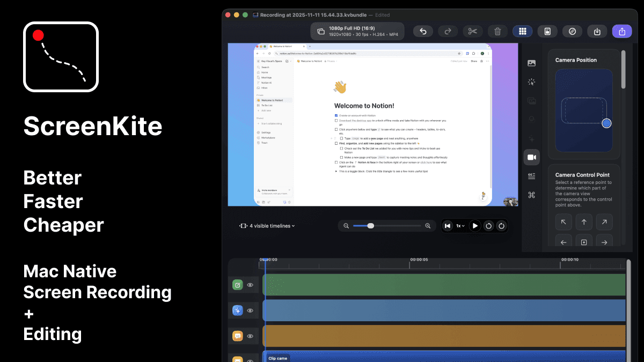Click the zoom in magnifier icon
The height and width of the screenshot is (362, 644).
click(x=428, y=226)
